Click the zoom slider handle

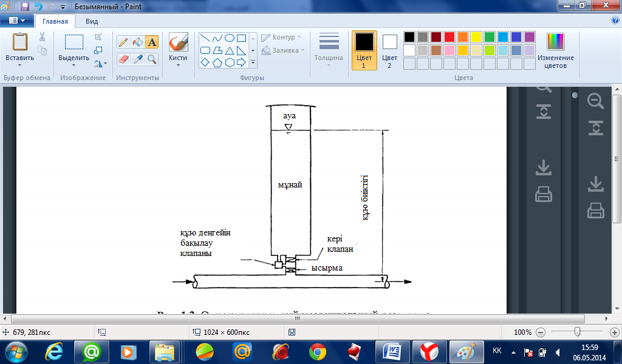[578, 332]
